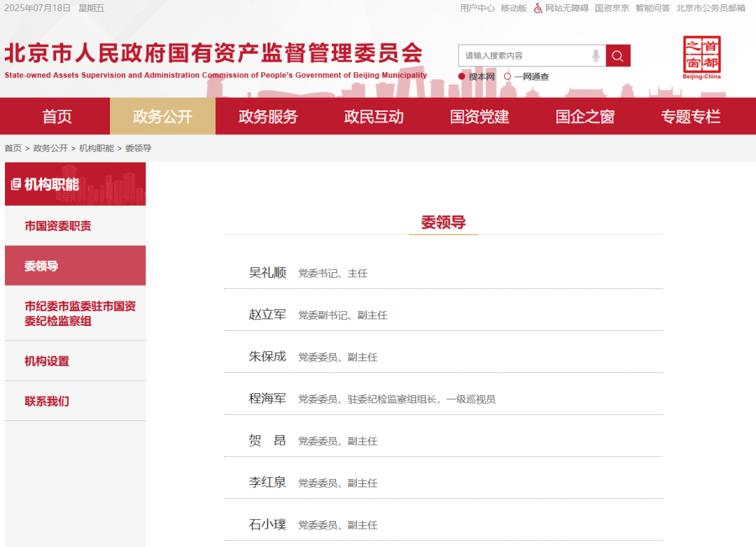Click 委领导 in the breadcrumb

[138, 148]
